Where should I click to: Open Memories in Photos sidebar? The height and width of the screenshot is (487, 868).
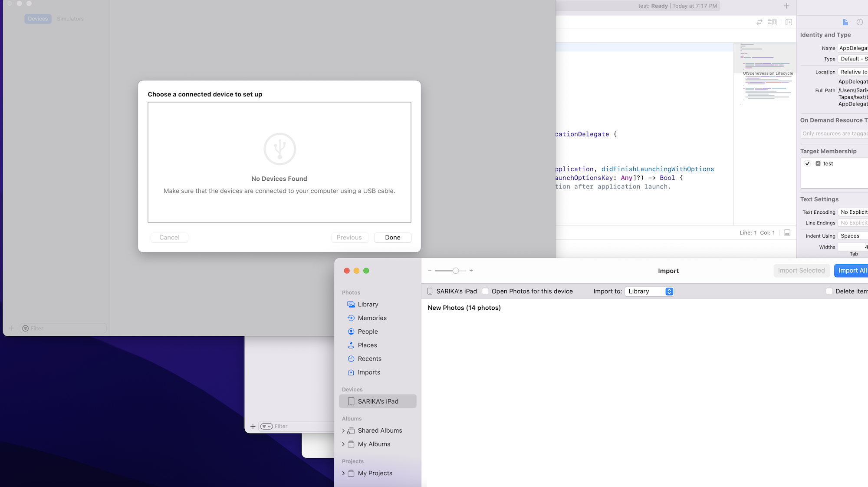pos(372,318)
